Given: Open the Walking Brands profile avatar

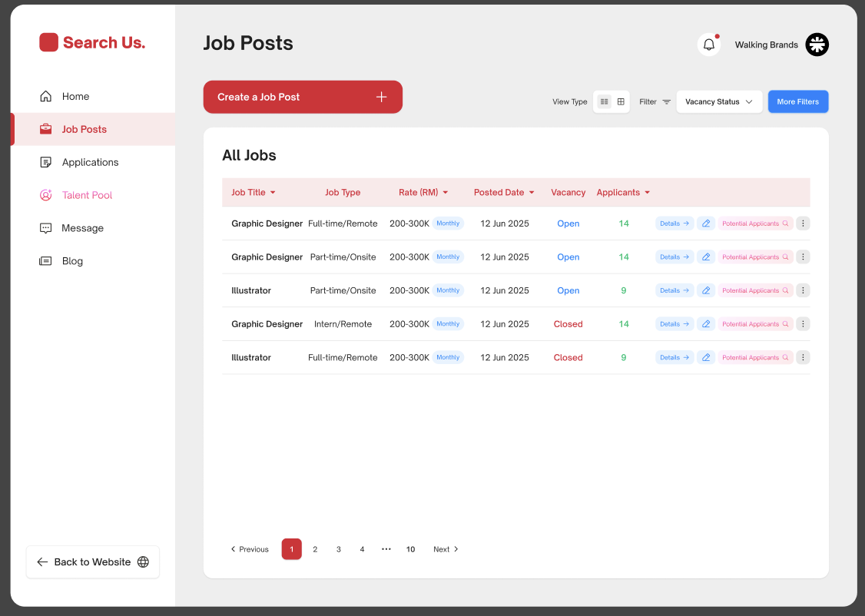Looking at the screenshot, I should tap(817, 45).
